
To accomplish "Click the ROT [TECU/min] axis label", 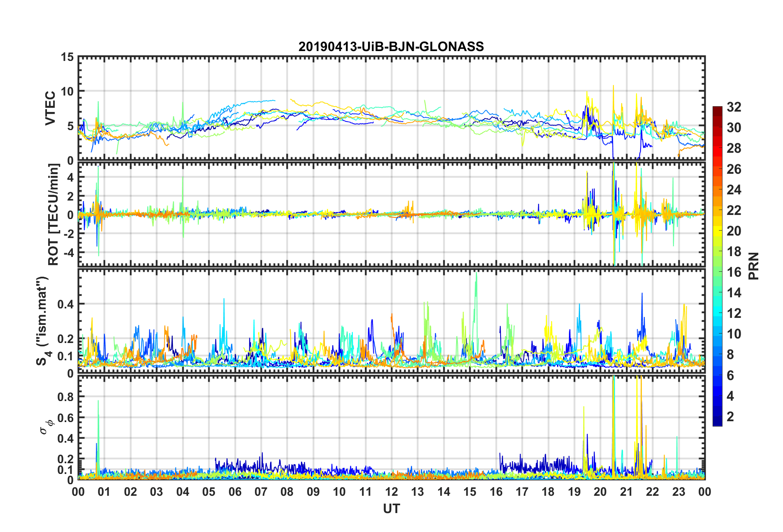I will click(x=54, y=214).
